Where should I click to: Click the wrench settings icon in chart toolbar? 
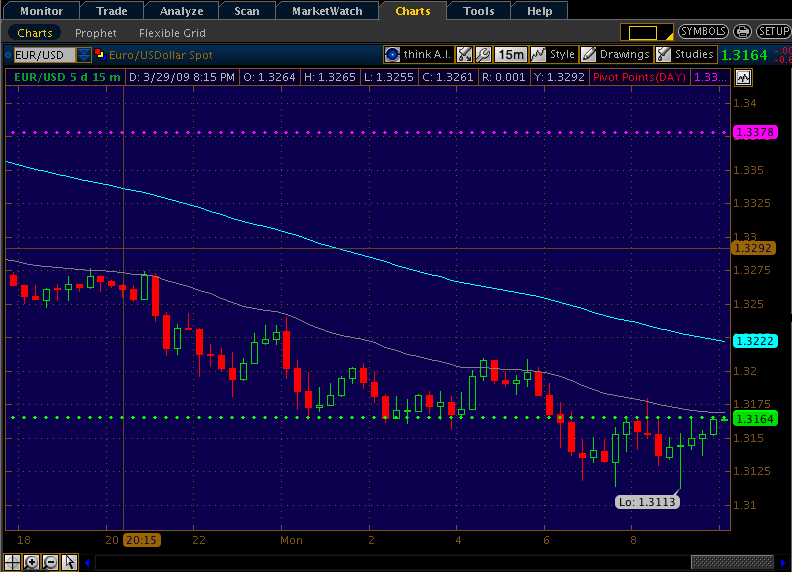click(x=483, y=54)
